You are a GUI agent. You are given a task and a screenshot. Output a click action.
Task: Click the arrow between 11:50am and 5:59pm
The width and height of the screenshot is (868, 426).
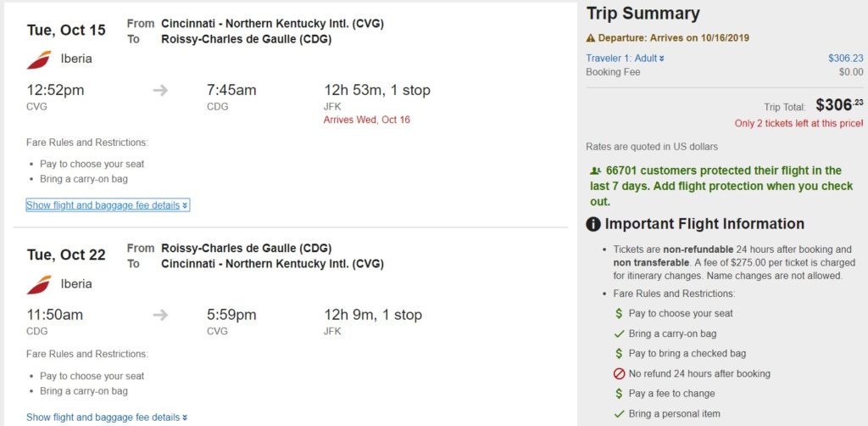point(160,315)
